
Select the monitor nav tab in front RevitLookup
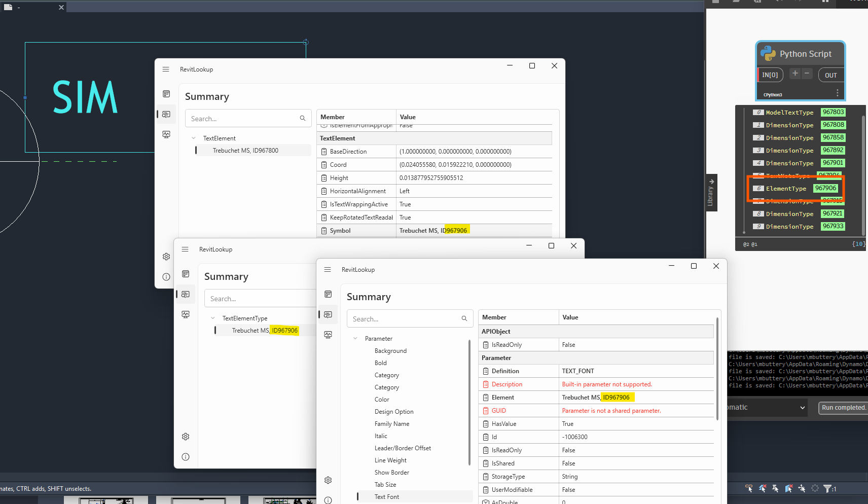[328, 335]
